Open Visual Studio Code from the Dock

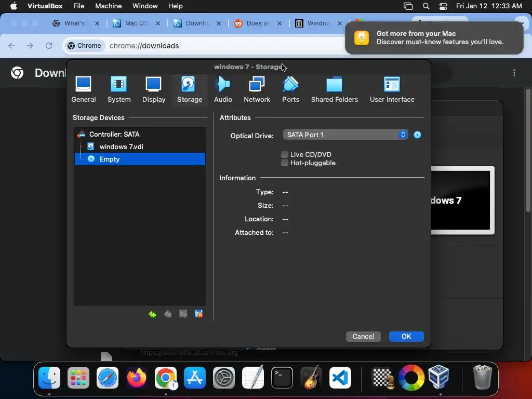point(340,378)
